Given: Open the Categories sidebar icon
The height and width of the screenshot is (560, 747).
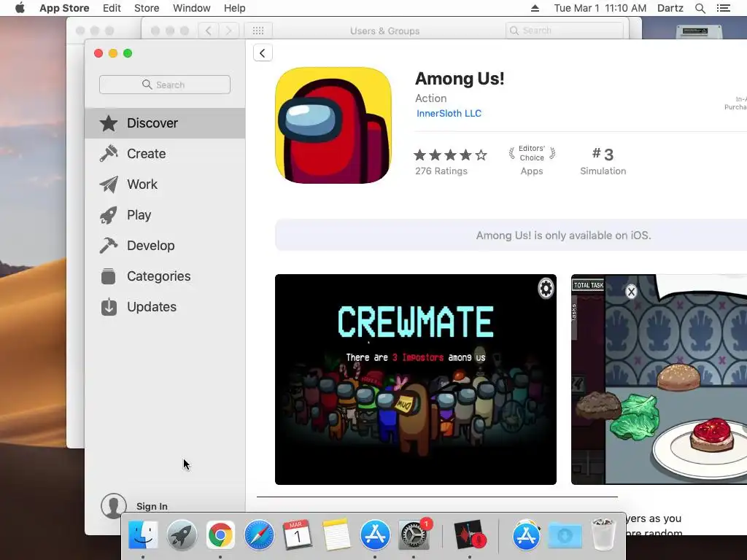Looking at the screenshot, I should coord(109,276).
